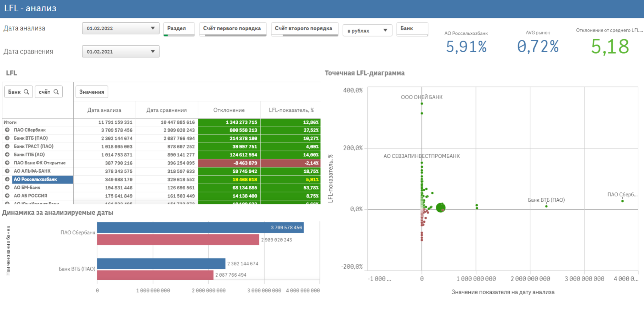644x317 pixels.
Task: Sort by Дата анализа column header
Action: click(x=104, y=110)
